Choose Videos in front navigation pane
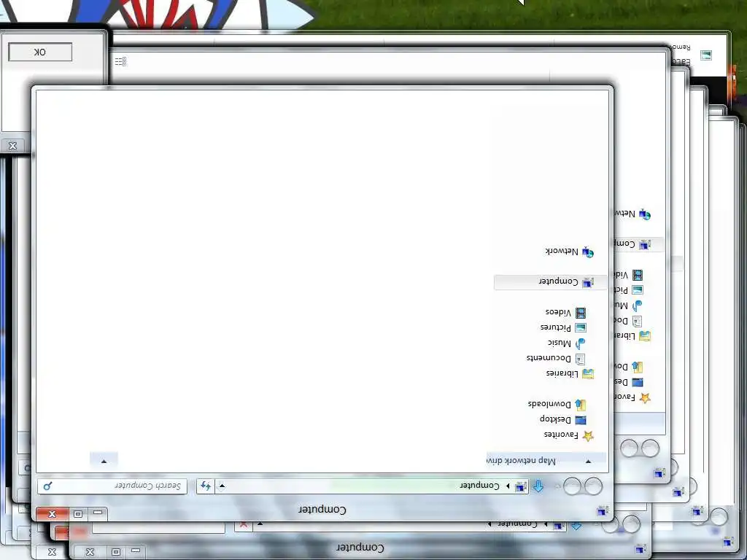Viewport: 747px width, 560px height. (x=558, y=312)
